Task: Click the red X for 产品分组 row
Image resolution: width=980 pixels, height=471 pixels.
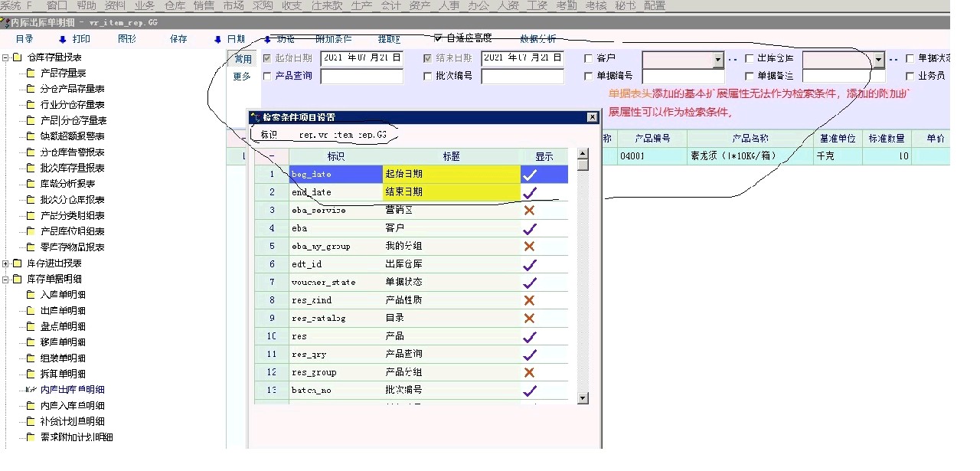Action: tap(529, 372)
